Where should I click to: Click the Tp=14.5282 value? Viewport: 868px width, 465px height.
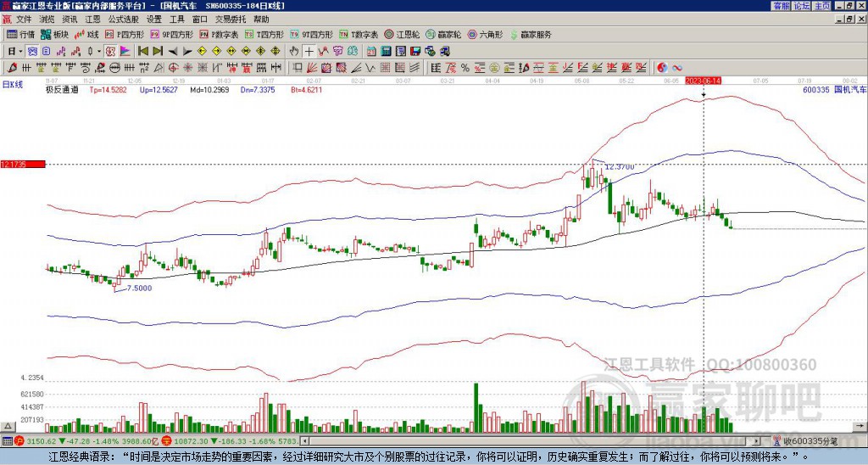click(108, 89)
